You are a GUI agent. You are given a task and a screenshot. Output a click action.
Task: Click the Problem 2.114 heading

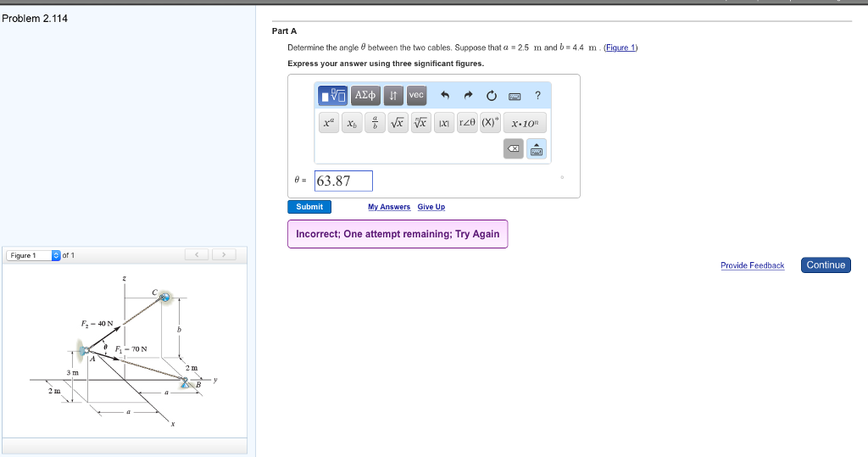pyautogui.click(x=35, y=19)
